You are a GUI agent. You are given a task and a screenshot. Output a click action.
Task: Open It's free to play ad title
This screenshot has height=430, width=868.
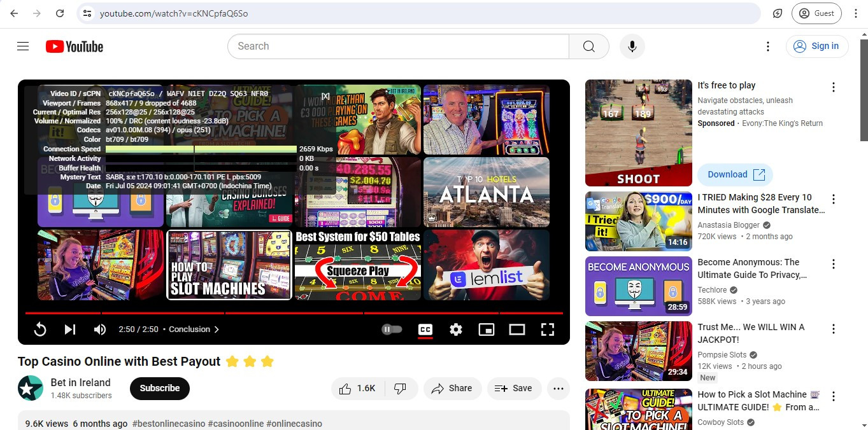727,85
